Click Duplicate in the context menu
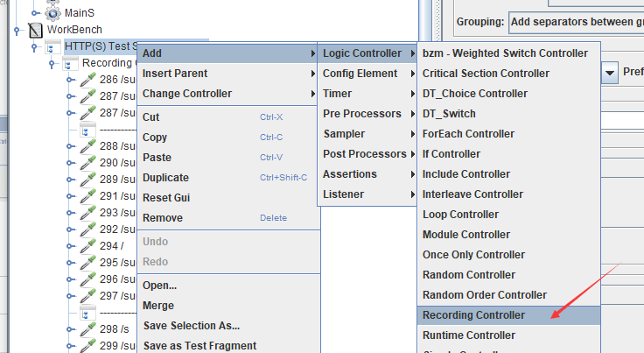Screen dimensions: 644x353 click(166, 178)
